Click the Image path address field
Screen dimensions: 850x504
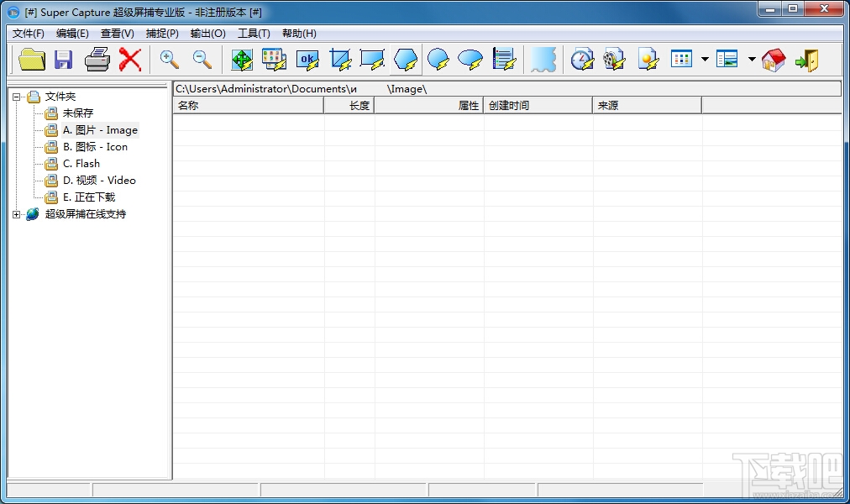506,89
